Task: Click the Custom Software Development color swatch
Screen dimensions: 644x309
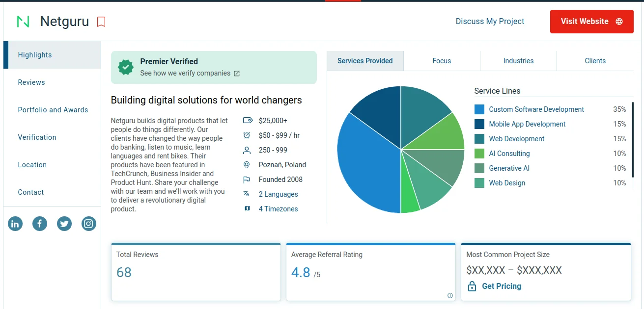Action: coord(479,109)
